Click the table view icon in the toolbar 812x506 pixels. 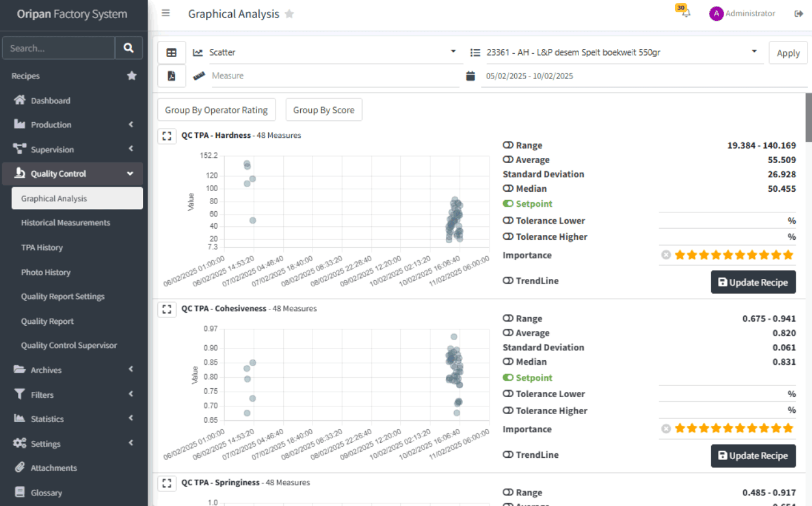point(171,52)
